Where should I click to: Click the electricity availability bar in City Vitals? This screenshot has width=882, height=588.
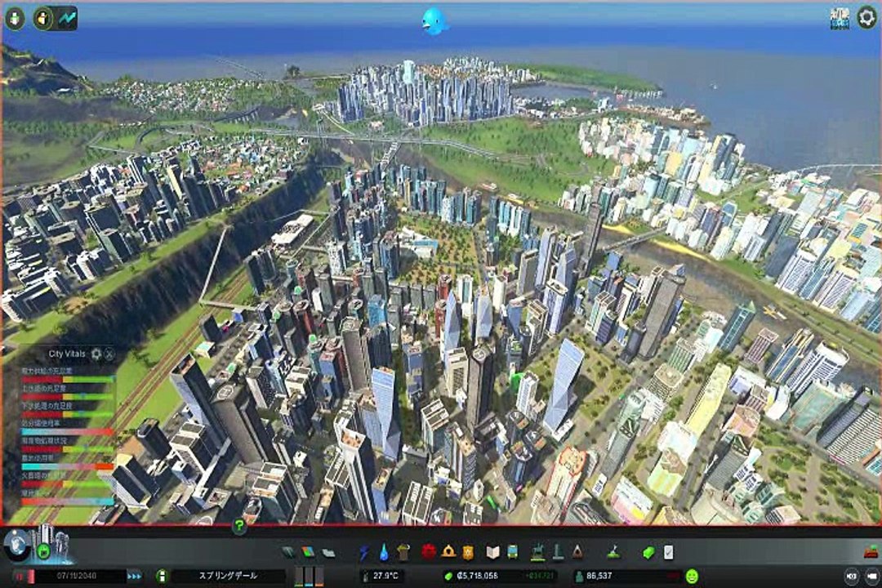68,380
